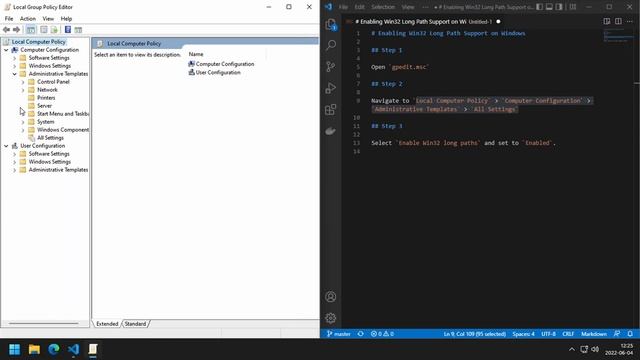Open the Manage gear in VS Code
Viewport: 640px width, 360px height.
(331, 318)
